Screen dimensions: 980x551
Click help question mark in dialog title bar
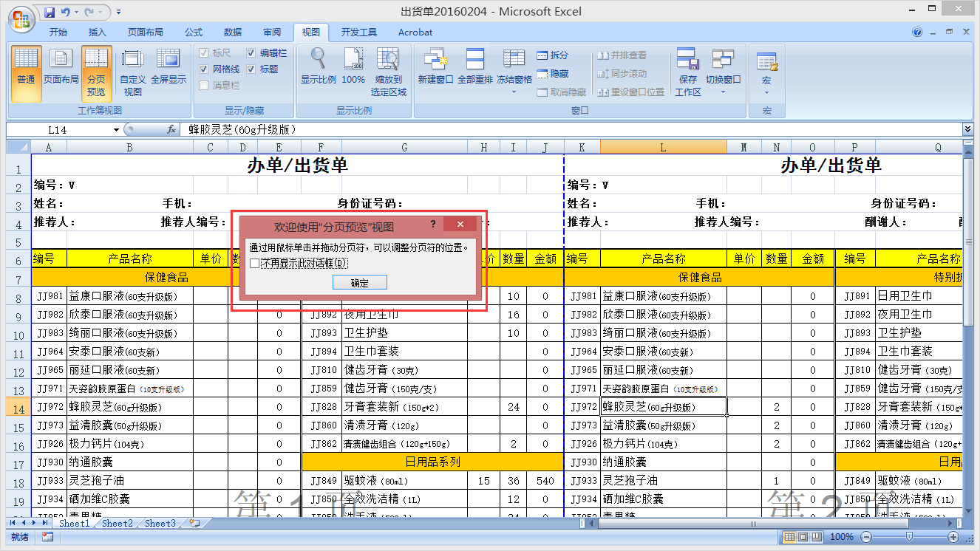click(x=433, y=225)
